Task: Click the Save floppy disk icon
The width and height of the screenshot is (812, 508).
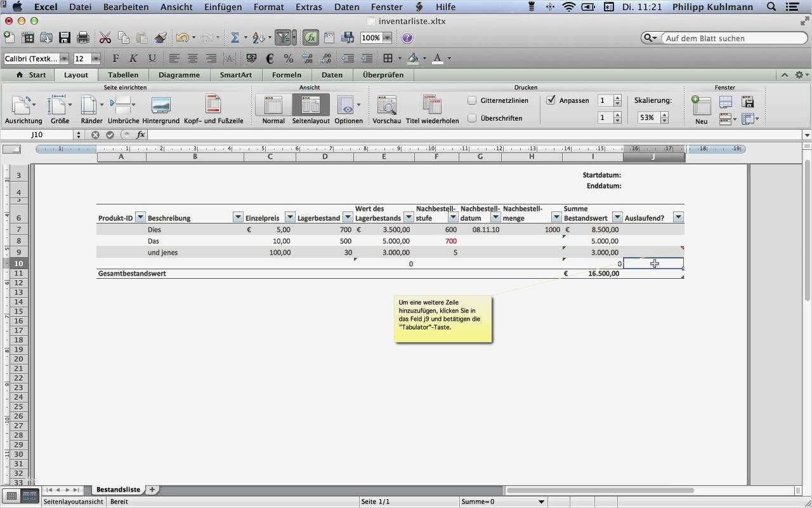Action: (x=64, y=38)
